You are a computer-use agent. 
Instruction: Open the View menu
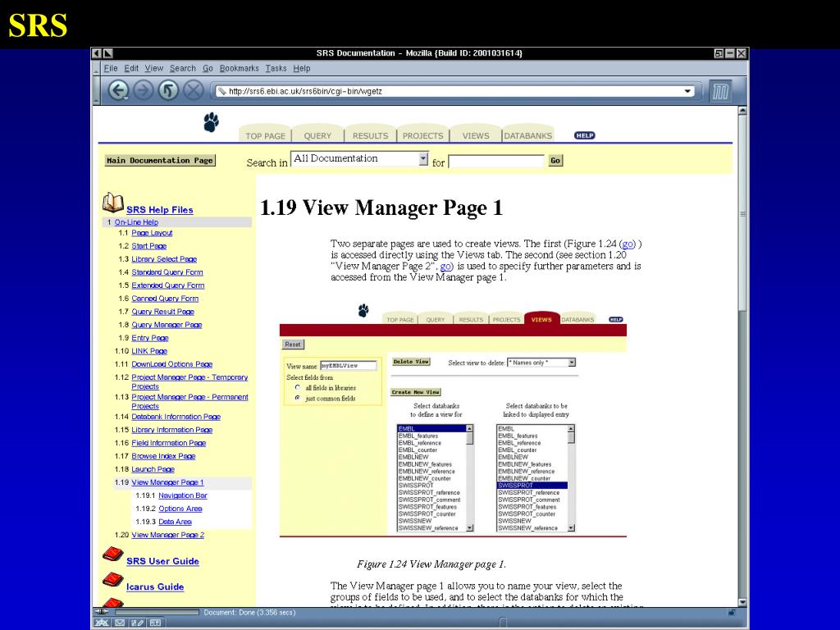pos(153,68)
